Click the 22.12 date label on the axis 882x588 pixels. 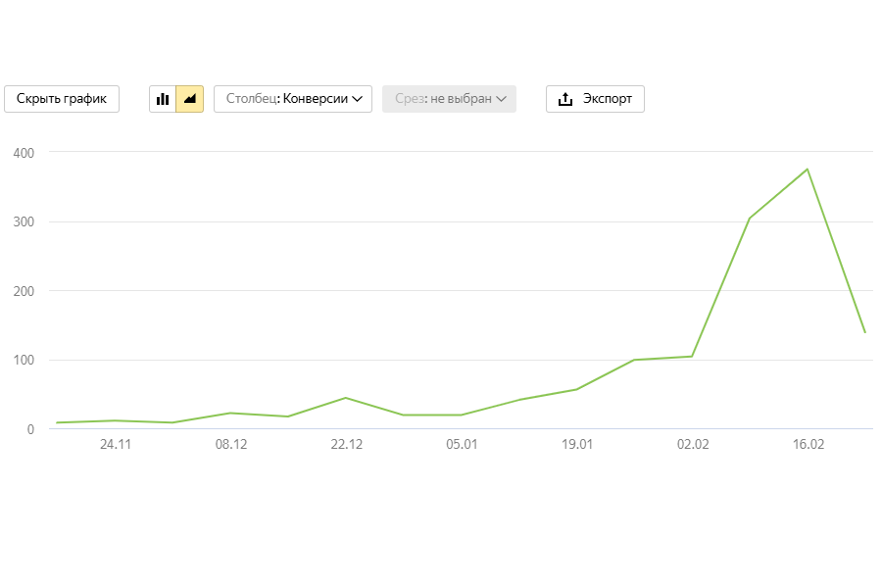click(x=346, y=444)
